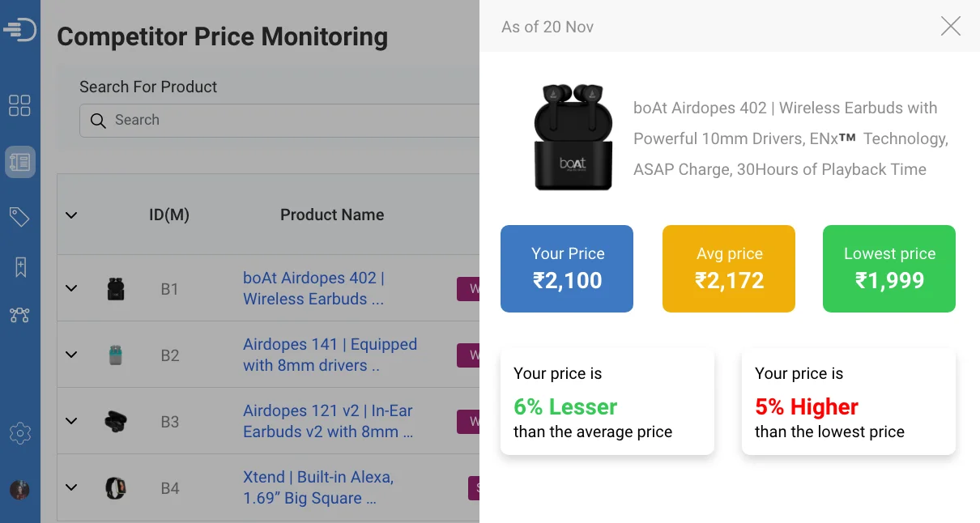This screenshot has height=523, width=980.
Task: Click the Xtend Built-in Alexa link
Action: 318,487
